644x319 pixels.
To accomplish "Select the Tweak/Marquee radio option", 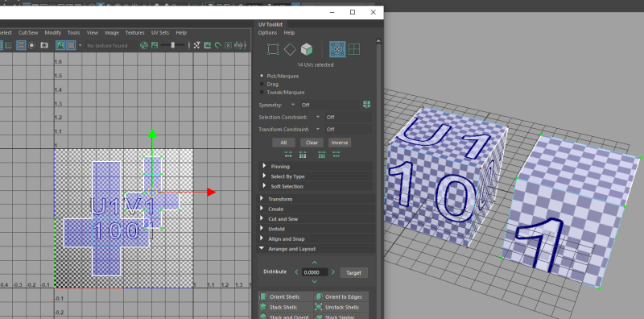I will [x=262, y=93].
